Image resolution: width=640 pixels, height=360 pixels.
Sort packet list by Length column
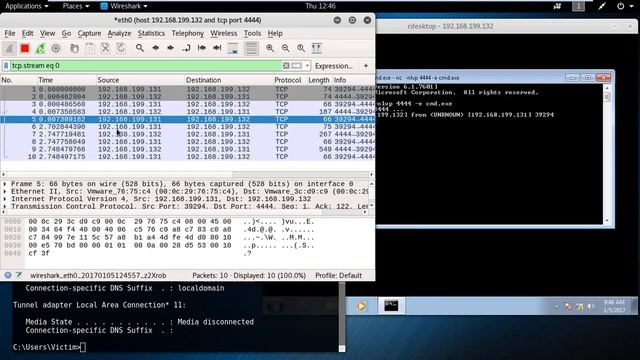point(319,80)
